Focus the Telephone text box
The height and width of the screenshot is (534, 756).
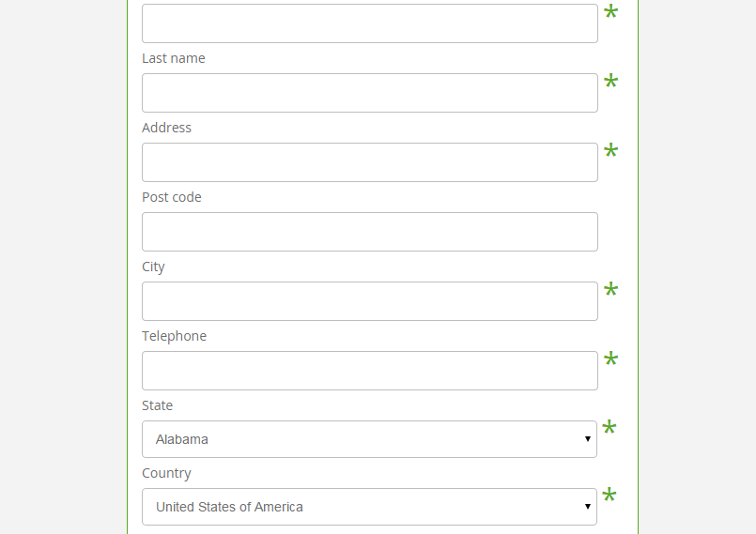(369, 371)
